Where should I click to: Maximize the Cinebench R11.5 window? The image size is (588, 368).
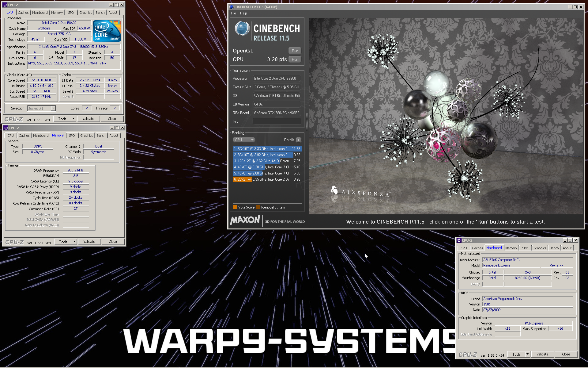point(575,7)
